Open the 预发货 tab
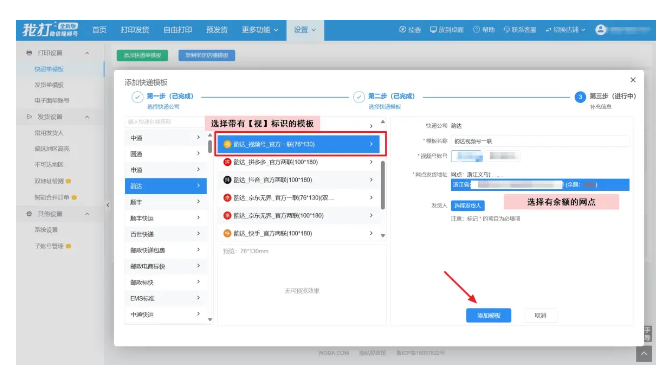The width and height of the screenshot is (667, 372). click(x=217, y=30)
